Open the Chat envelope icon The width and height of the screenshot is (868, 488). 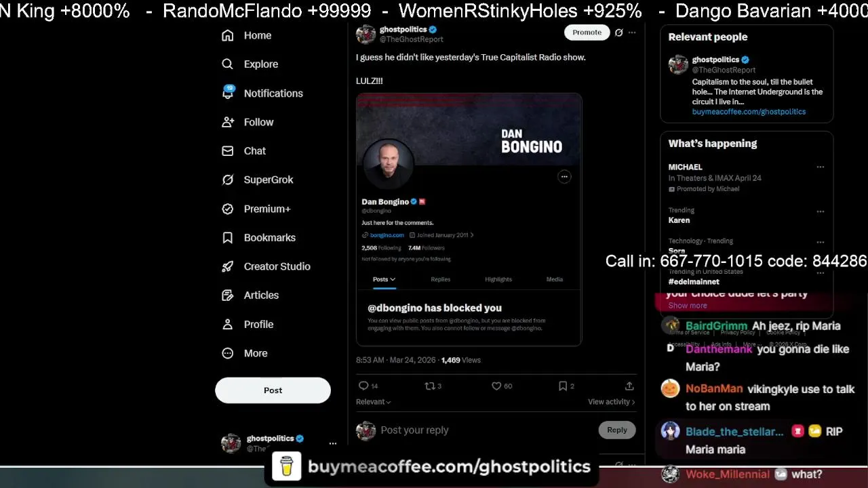pyautogui.click(x=228, y=150)
